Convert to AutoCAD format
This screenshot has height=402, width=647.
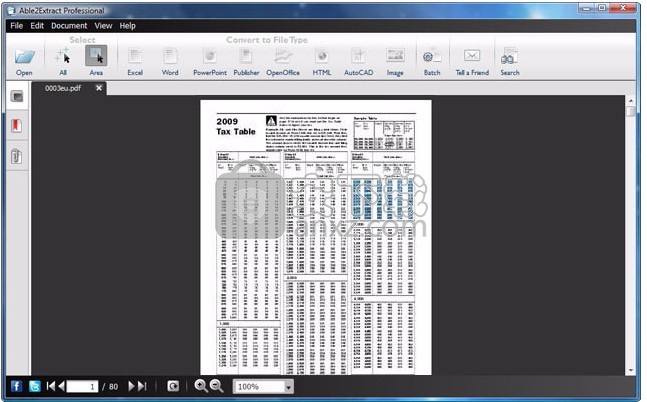[358, 61]
